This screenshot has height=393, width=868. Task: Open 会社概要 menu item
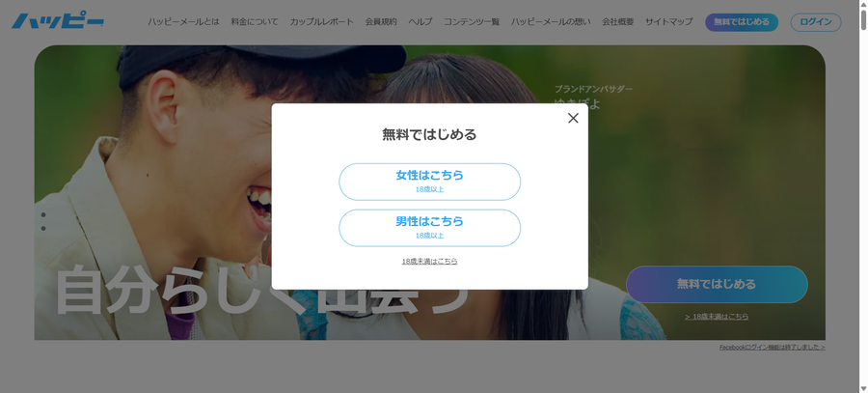click(618, 22)
